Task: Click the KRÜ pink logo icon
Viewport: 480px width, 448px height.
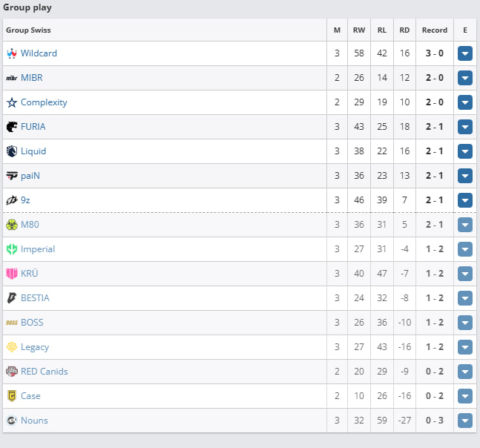Action: [x=12, y=274]
